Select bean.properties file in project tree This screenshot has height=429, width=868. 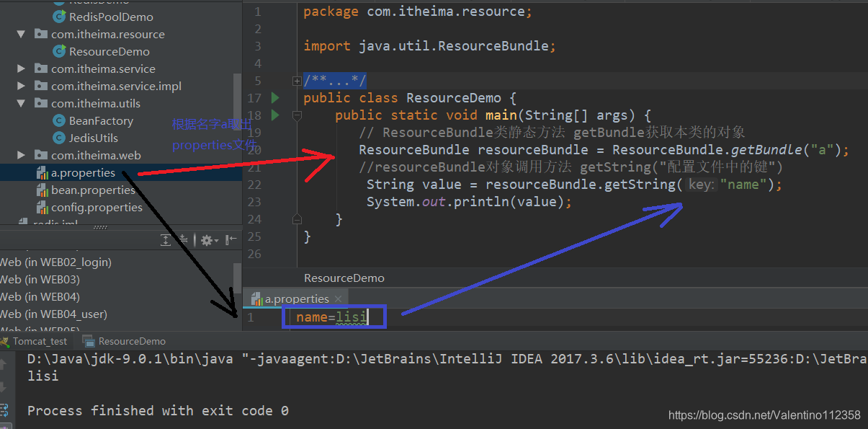[x=94, y=190]
